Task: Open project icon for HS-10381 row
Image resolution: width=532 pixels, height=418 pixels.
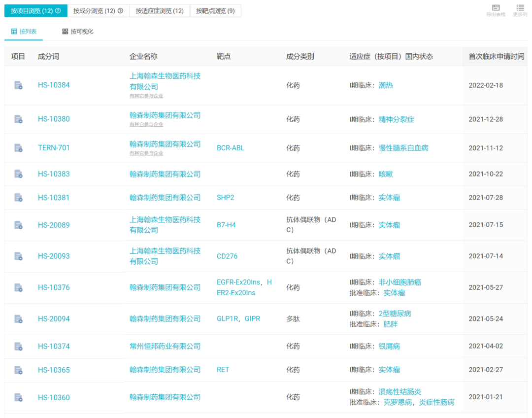Action: click(x=18, y=198)
